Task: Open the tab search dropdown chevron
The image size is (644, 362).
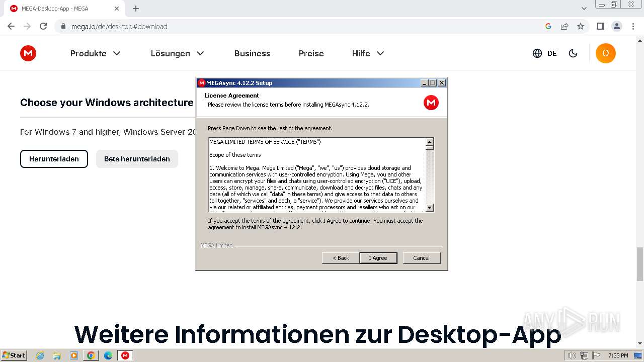Action: 584,9
